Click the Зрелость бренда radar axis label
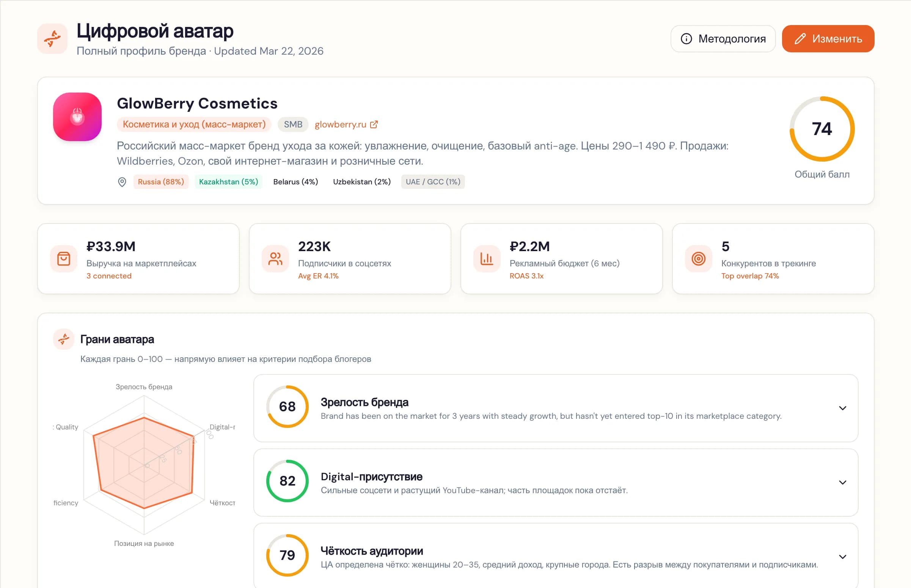 tap(144, 387)
